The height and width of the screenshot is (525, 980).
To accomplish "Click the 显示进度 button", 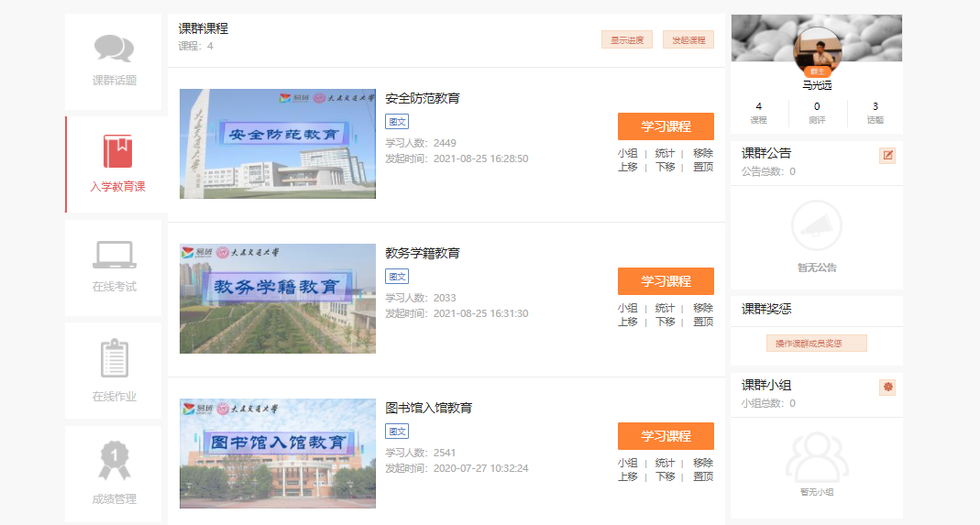I will [x=627, y=40].
